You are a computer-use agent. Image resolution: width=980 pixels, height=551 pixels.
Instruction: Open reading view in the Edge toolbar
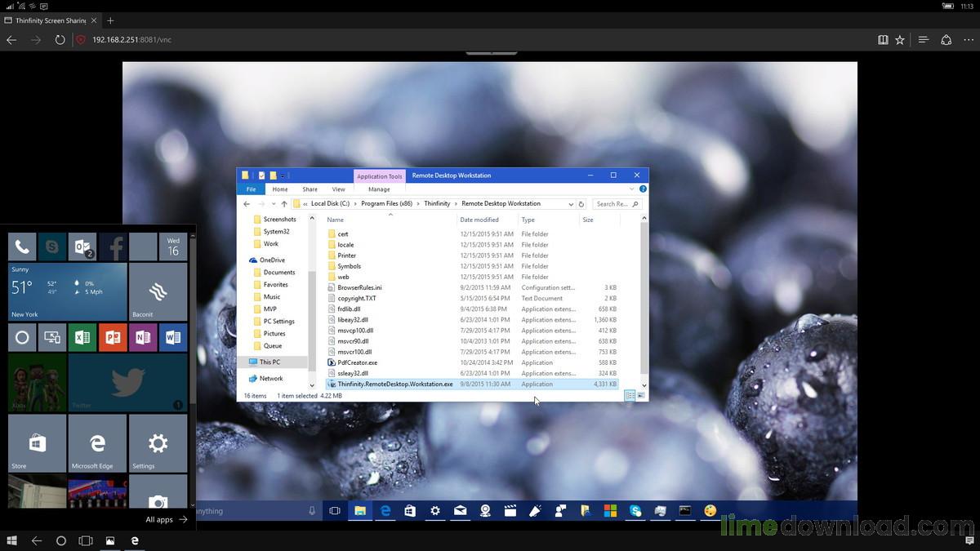pos(883,39)
